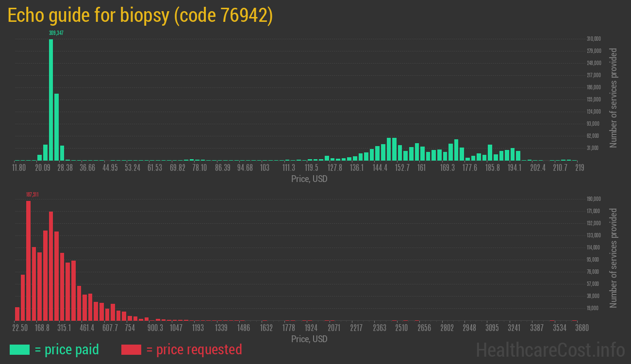Click the 219 tick on the top x-axis
The width and height of the screenshot is (631, 364).
click(579, 168)
